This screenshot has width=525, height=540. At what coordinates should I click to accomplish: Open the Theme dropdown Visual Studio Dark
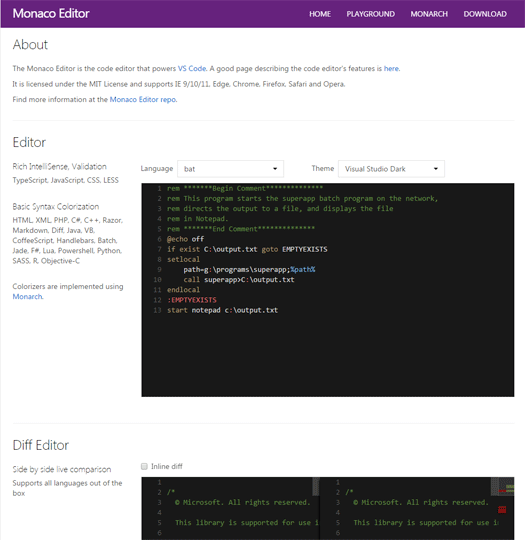coord(391,169)
